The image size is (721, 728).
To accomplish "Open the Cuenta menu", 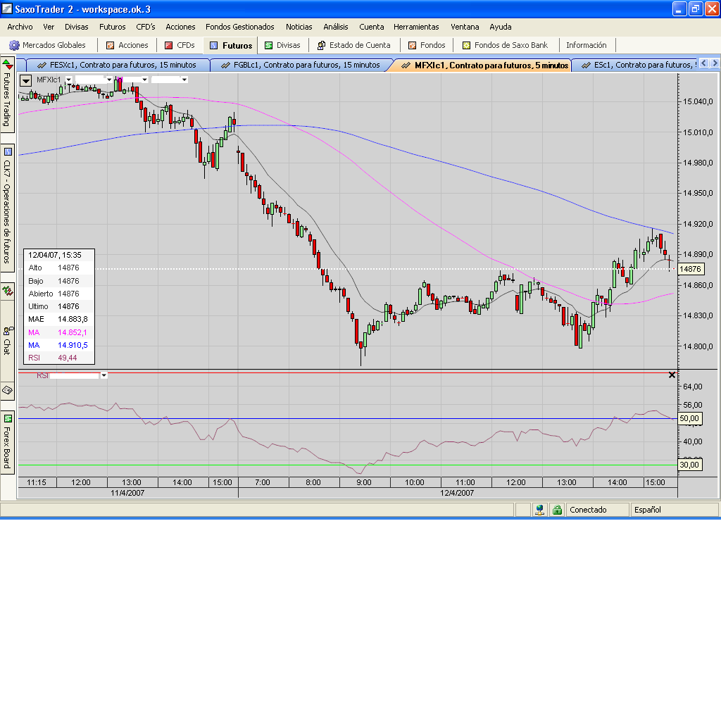I will (x=371, y=27).
